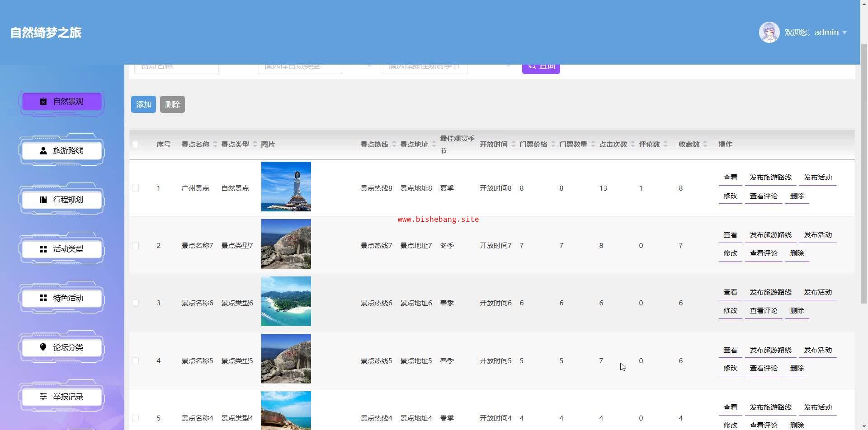Click the blue 添加 button
This screenshot has height=430, width=868.
(143, 104)
